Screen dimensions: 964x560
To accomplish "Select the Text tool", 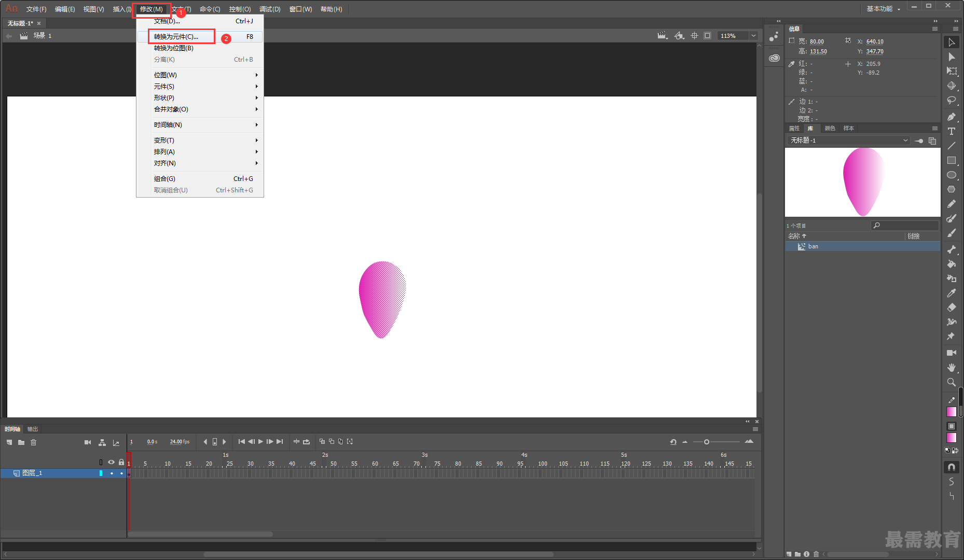I will click(x=951, y=131).
